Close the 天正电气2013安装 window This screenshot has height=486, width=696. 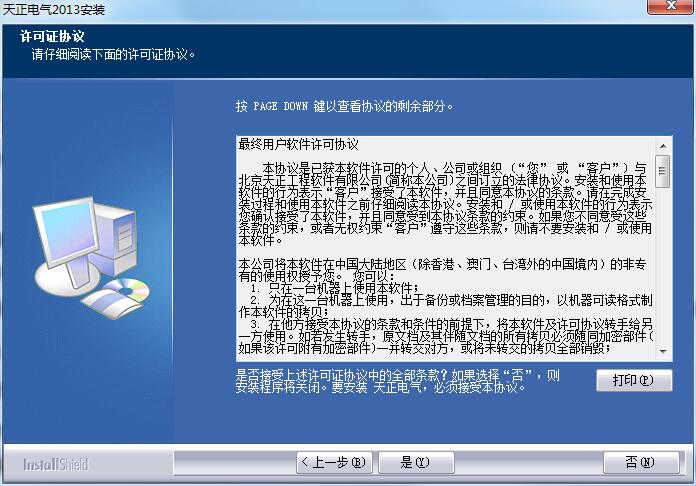coord(671,6)
